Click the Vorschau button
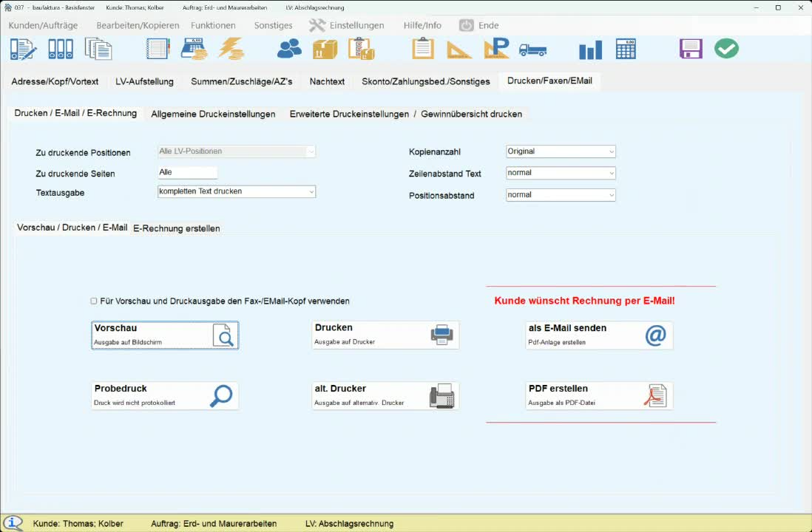 point(165,335)
